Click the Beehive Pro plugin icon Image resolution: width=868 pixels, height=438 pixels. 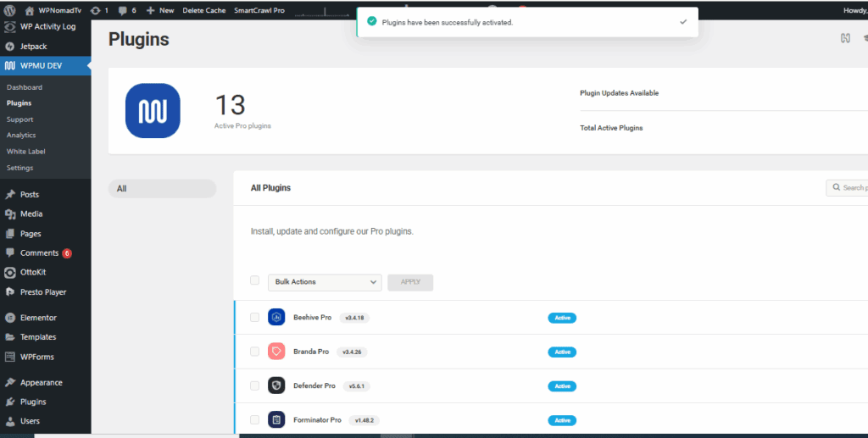[x=276, y=317]
